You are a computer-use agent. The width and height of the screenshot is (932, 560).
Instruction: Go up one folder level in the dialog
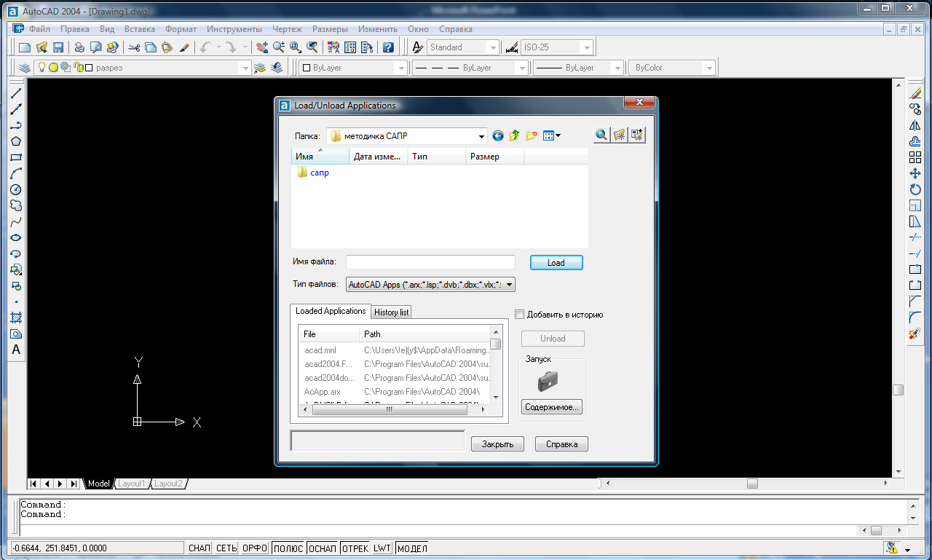point(515,135)
